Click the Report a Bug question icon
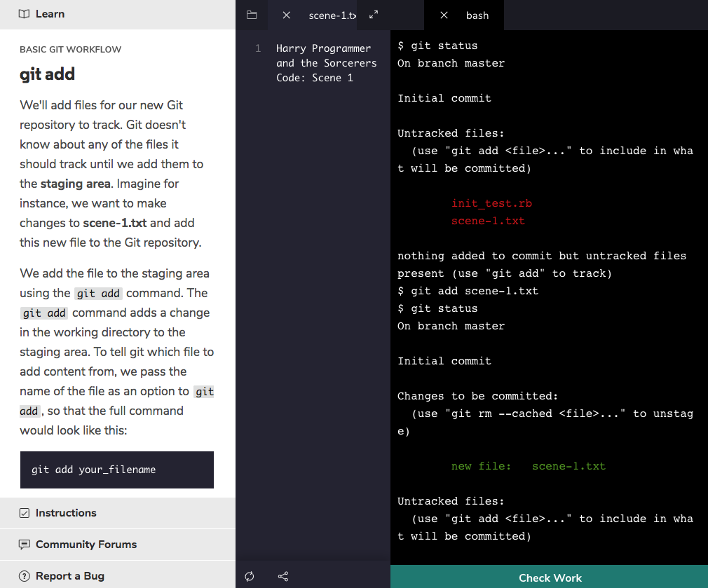 coord(25,576)
